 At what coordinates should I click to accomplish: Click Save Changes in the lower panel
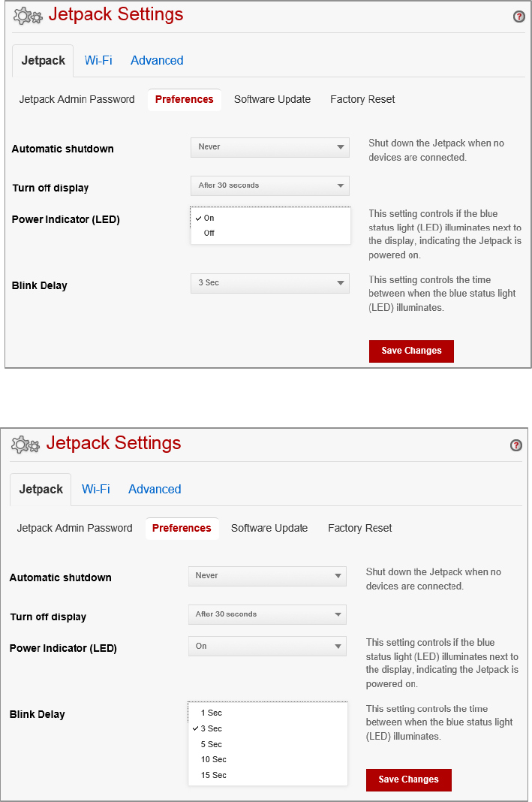[408, 779]
